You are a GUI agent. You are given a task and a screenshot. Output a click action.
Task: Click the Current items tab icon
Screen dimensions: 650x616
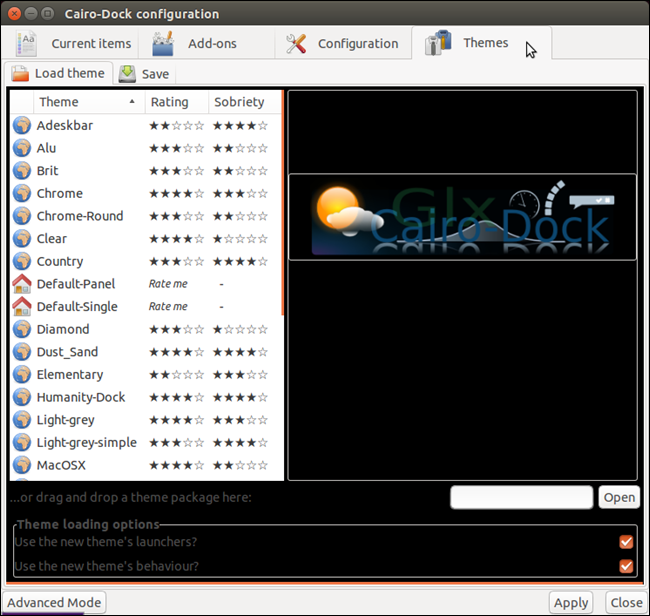click(x=26, y=43)
